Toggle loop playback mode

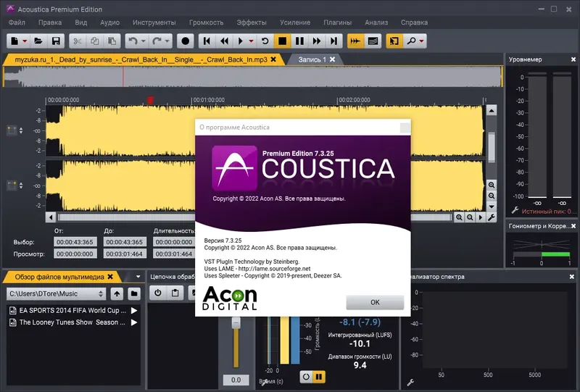coord(265,41)
